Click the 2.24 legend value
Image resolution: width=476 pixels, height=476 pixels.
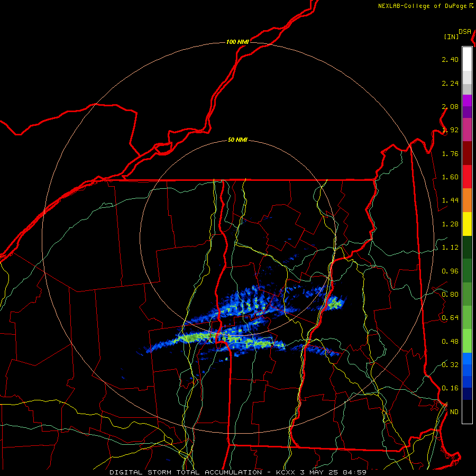coord(450,83)
